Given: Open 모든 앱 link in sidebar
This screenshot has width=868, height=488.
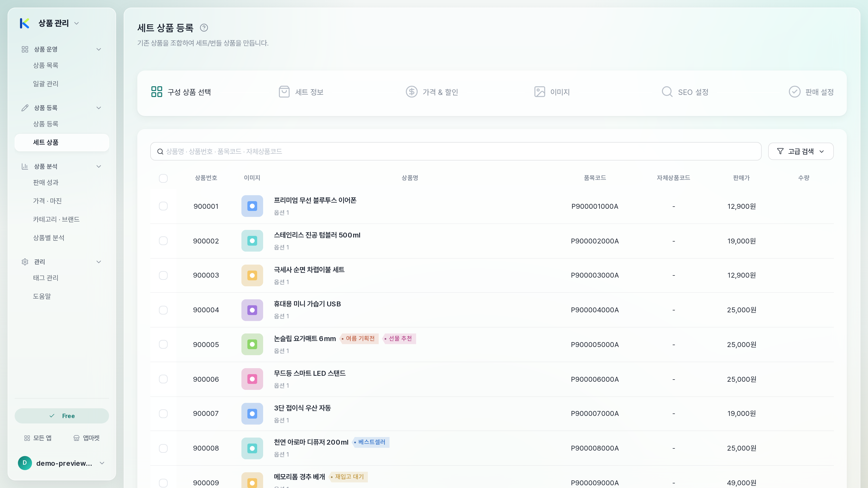Looking at the screenshot, I should coord(38,438).
